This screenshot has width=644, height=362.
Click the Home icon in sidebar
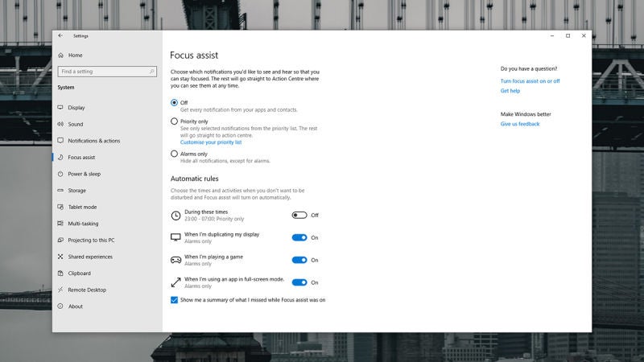click(60, 56)
